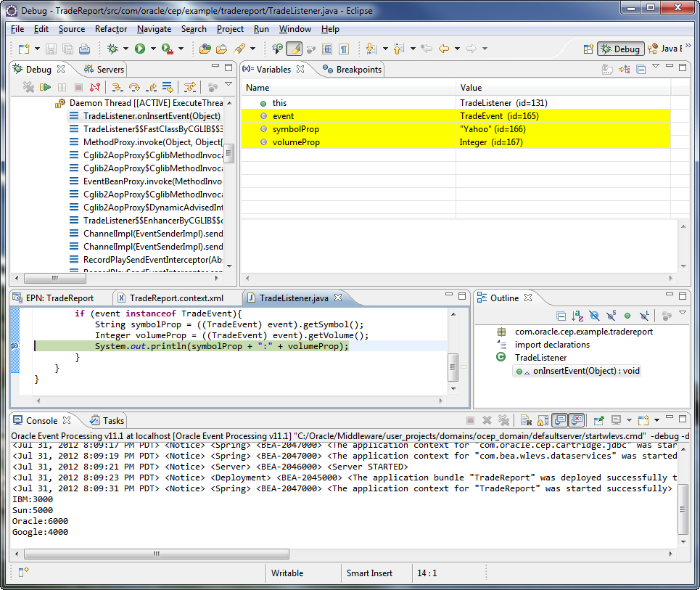Open the New file dropdown arrow
700x590 pixels.
(37, 49)
